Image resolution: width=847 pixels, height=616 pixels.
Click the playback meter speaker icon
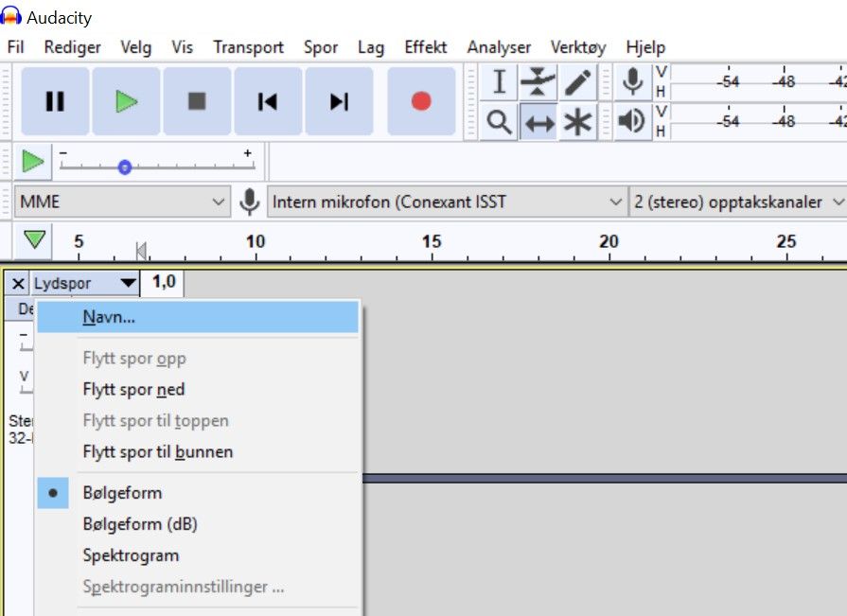click(x=631, y=121)
